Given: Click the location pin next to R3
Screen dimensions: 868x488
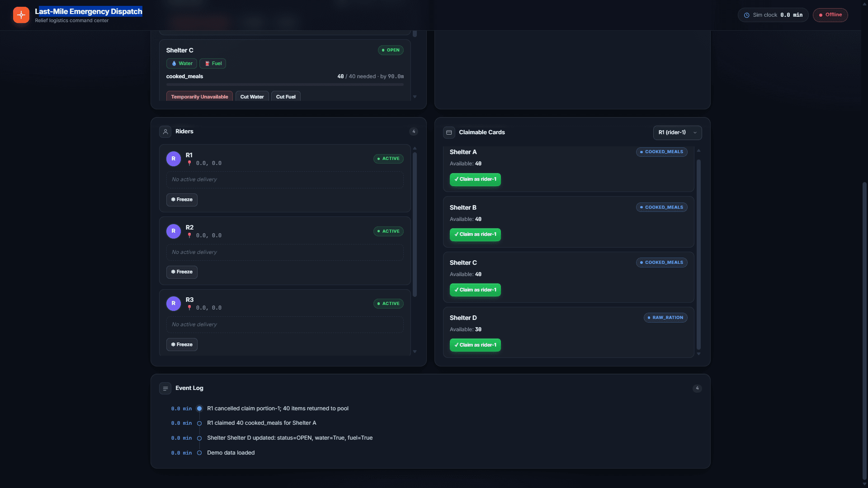Looking at the screenshot, I should [x=189, y=308].
